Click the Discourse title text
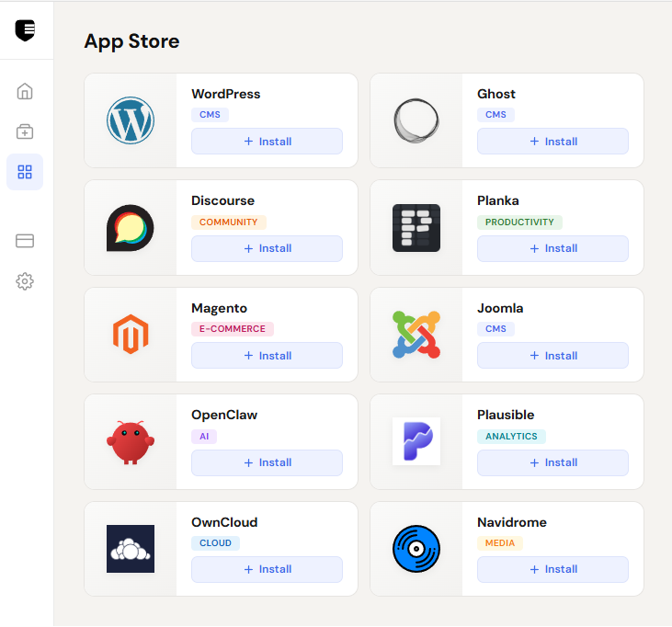 [x=222, y=200]
